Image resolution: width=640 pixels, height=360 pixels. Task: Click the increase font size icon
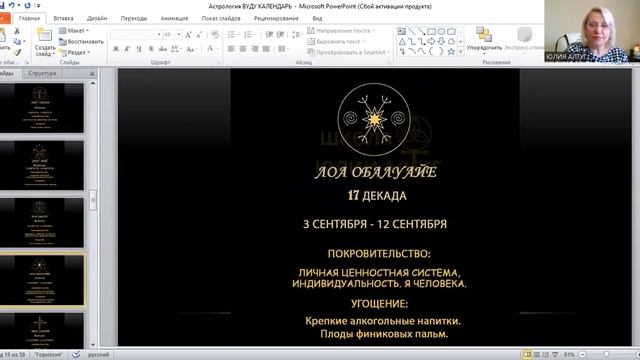point(188,35)
